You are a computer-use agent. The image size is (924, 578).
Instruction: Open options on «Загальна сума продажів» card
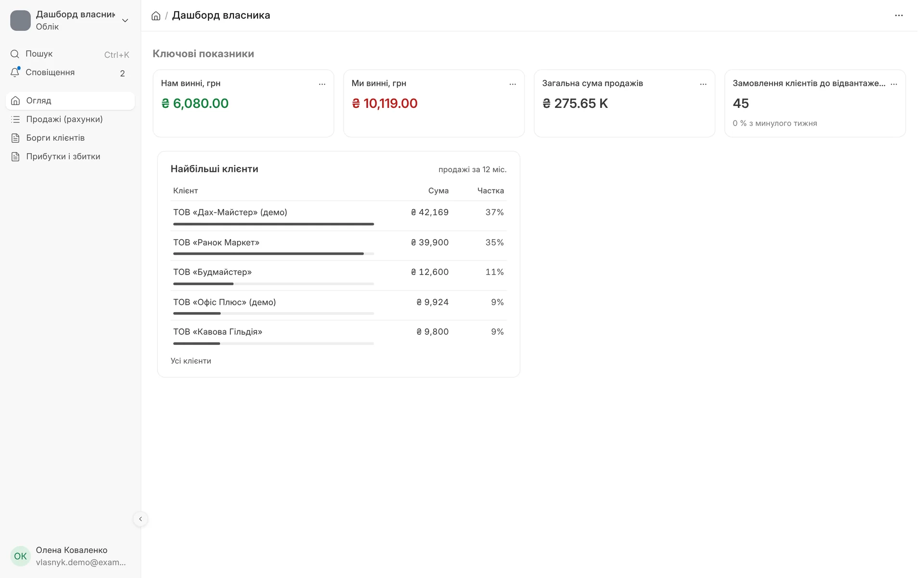pyautogui.click(x=703, y=84)
